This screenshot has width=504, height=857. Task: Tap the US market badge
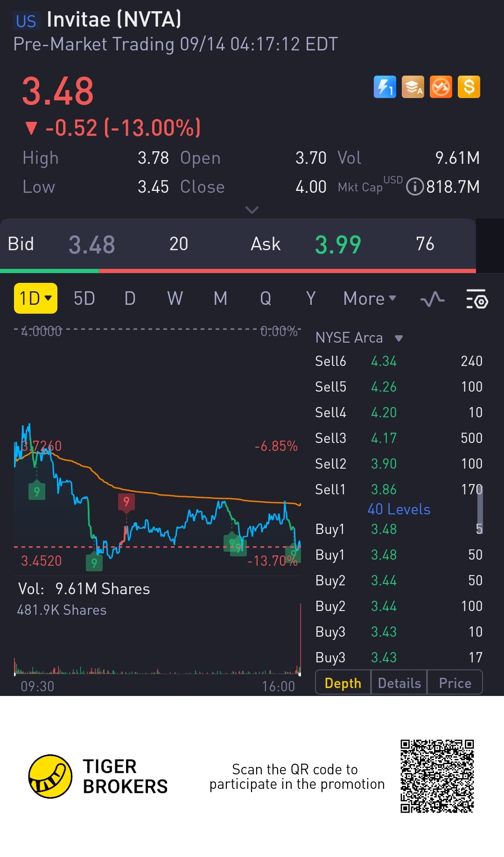click(26, 21)
